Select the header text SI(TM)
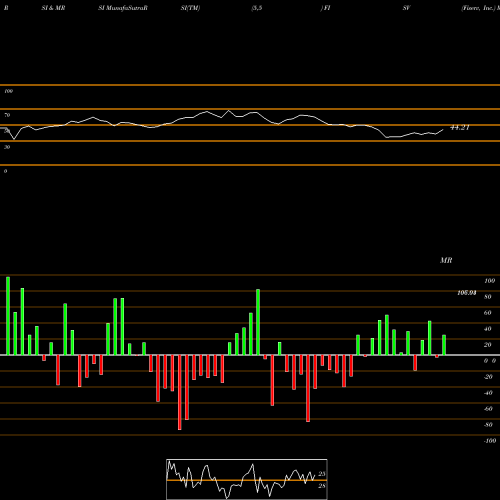 click(190, 8)
